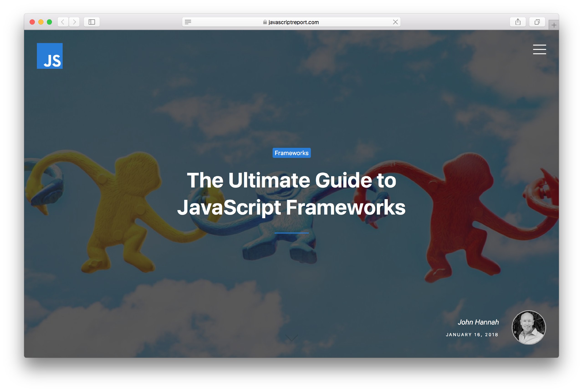583x392 pixels.
Task: Toggle the Safari sidebar button
Action: click(x=92, y=22)
